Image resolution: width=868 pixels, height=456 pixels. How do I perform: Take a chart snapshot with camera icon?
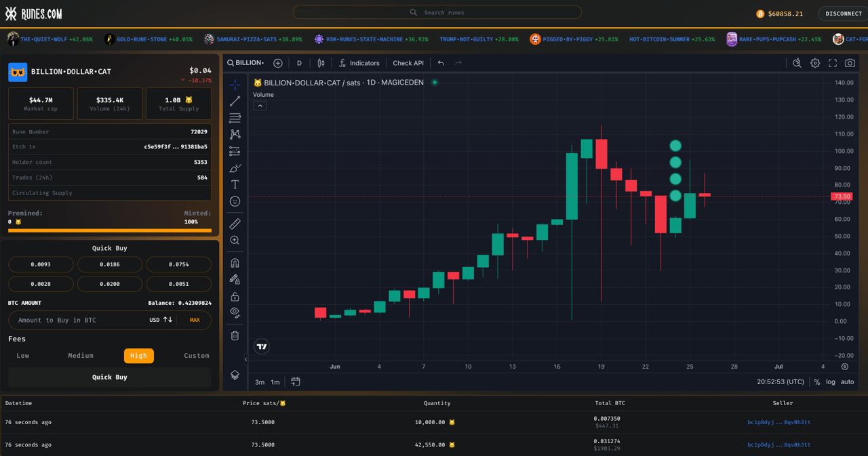[x=850, y=63]
